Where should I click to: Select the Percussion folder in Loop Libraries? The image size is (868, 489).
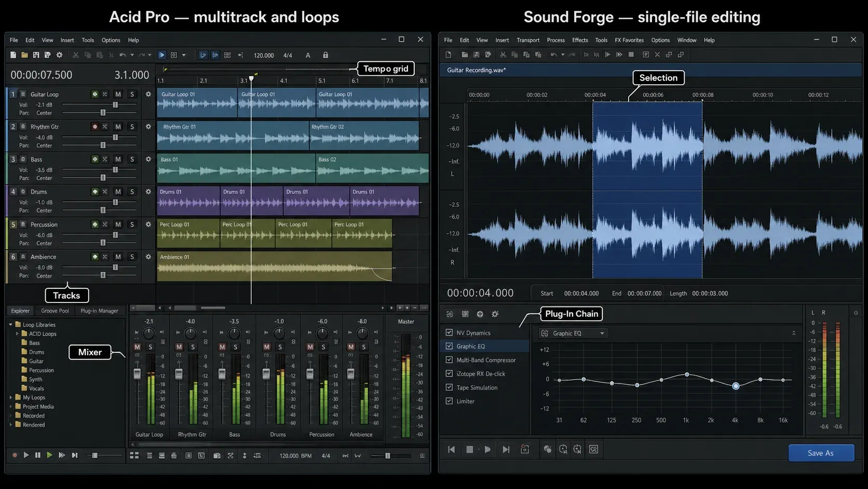(37, 370)
